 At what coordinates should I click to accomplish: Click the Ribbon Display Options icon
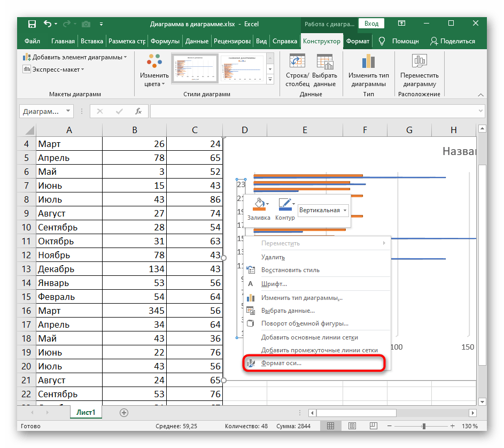401,23
